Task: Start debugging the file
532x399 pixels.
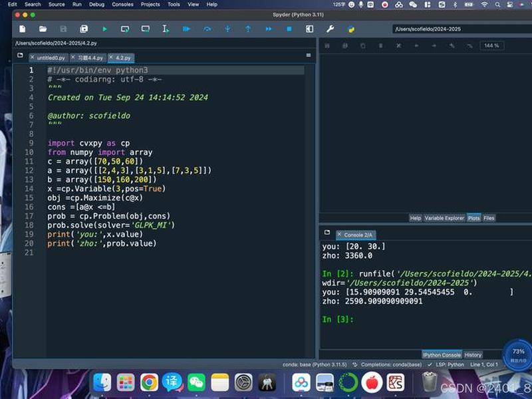Action: coord(186,29)
